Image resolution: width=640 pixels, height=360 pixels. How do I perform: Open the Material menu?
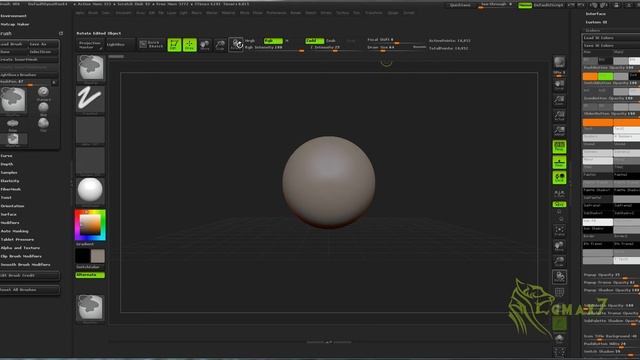click(x=229, y=13)
